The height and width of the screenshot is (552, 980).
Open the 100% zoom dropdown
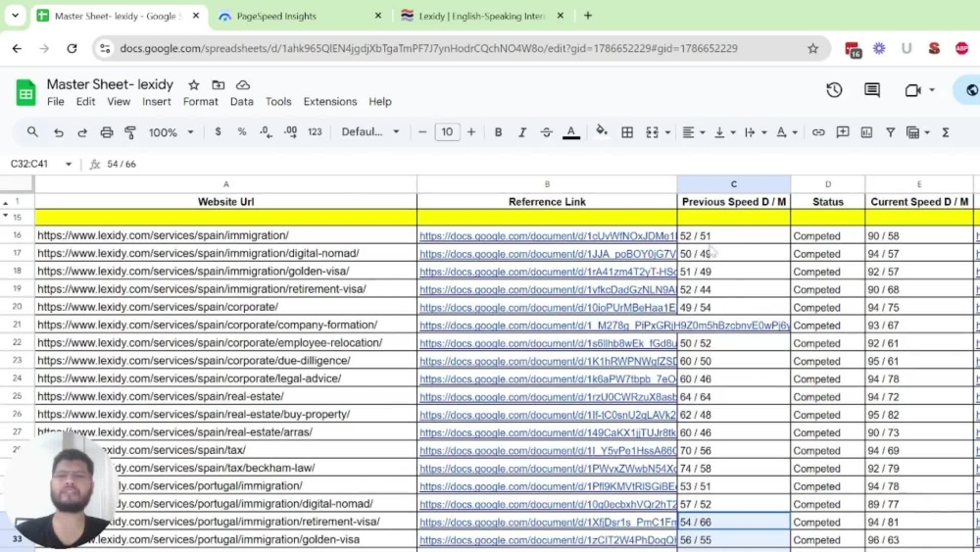(171, 132)
